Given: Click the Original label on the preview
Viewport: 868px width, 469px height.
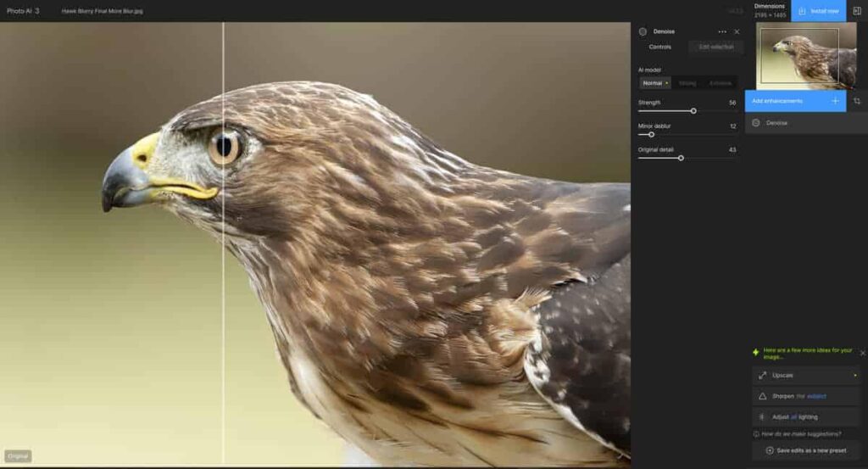Looking at the screenshot, I should (x=18, y=456).
